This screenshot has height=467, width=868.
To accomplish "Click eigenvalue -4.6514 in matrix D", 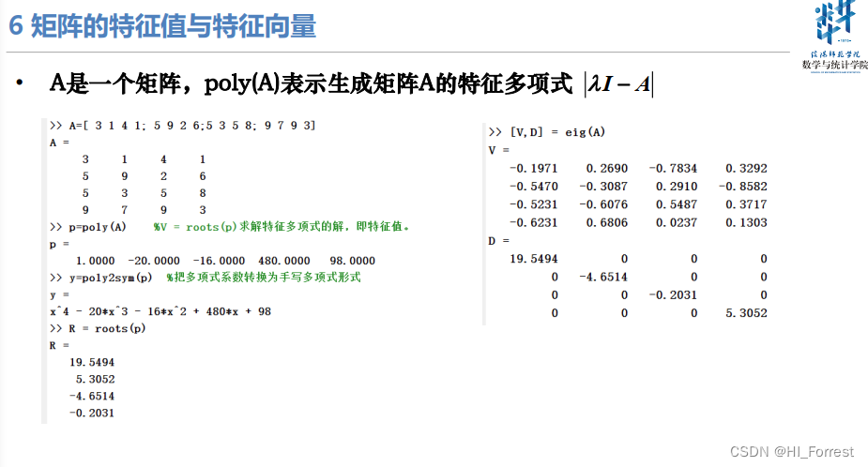I will (603, 278).
